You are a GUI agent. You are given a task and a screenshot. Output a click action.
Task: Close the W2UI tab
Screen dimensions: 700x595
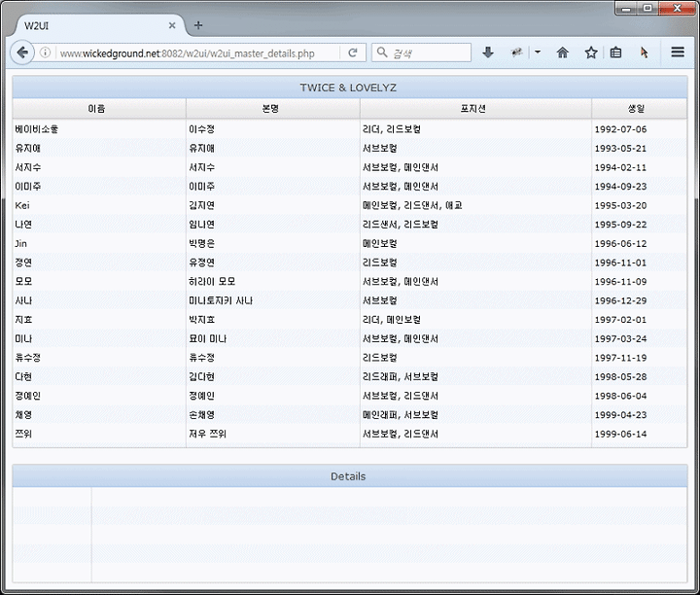click(172, 25)
